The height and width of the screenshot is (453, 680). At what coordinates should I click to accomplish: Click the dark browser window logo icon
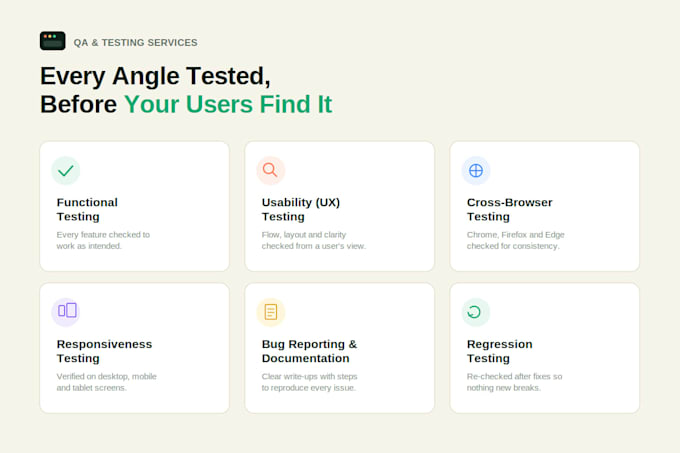[x=53, y=41]
